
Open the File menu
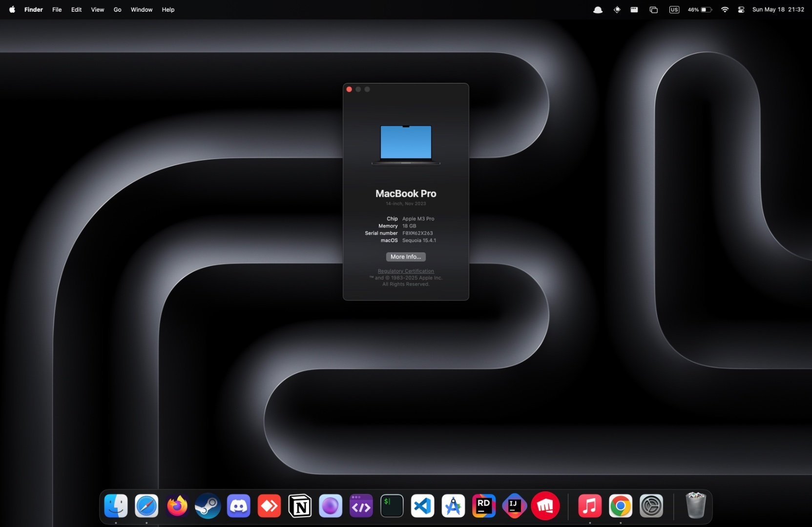[x=57, y=10]
